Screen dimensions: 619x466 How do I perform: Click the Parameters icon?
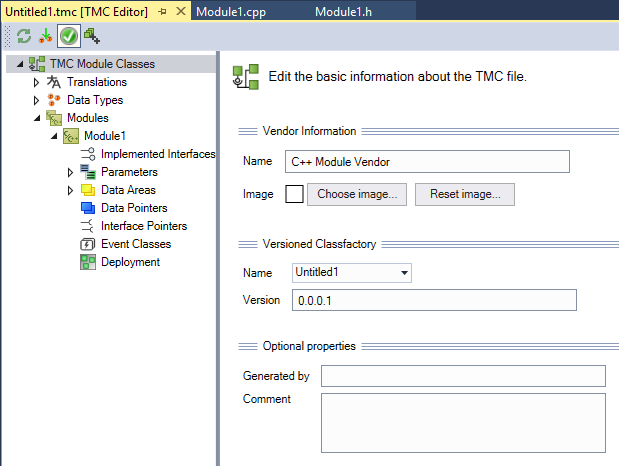click(88, 172)
